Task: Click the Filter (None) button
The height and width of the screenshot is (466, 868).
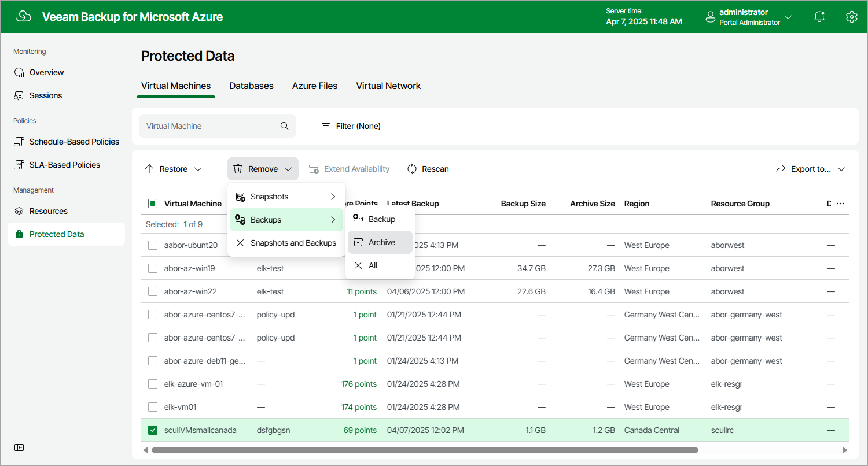Action: pyautogui.click(x=351, y=126)
